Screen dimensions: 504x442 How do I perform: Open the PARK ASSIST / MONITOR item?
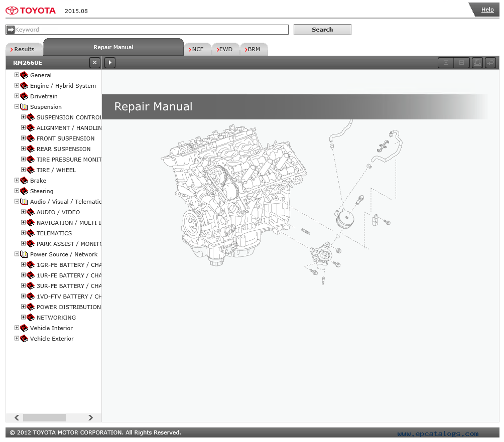coord(69,244)
